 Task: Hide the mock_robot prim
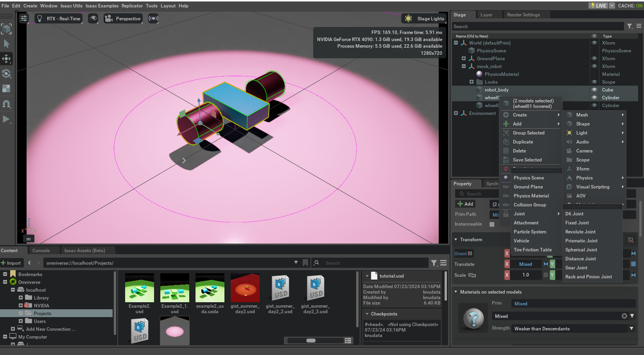(x=594, y=66)
